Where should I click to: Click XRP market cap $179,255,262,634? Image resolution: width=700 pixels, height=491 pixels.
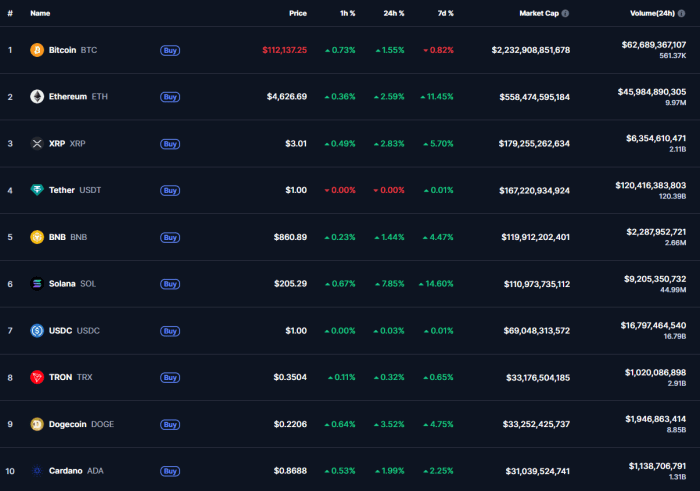click(x=534, y=143)
